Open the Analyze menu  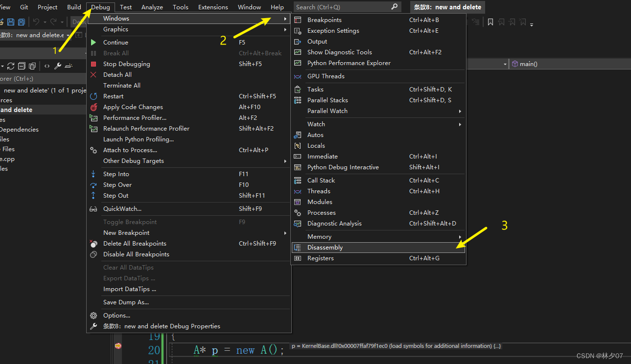[x=152, y=7]
